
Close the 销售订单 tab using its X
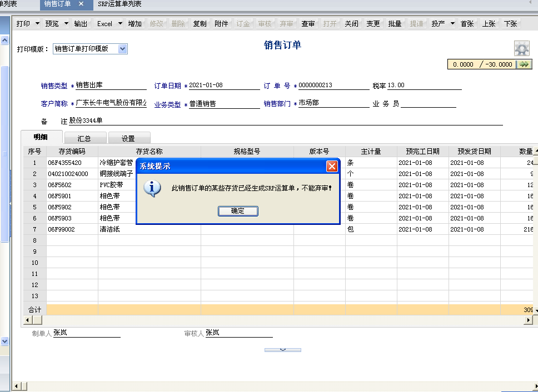(x=81, y=4)
